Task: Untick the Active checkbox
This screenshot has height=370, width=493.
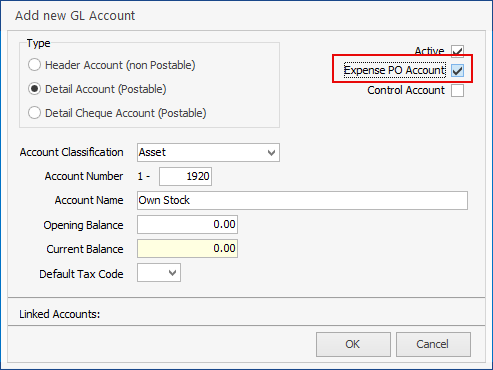Action: coord(457,51)
